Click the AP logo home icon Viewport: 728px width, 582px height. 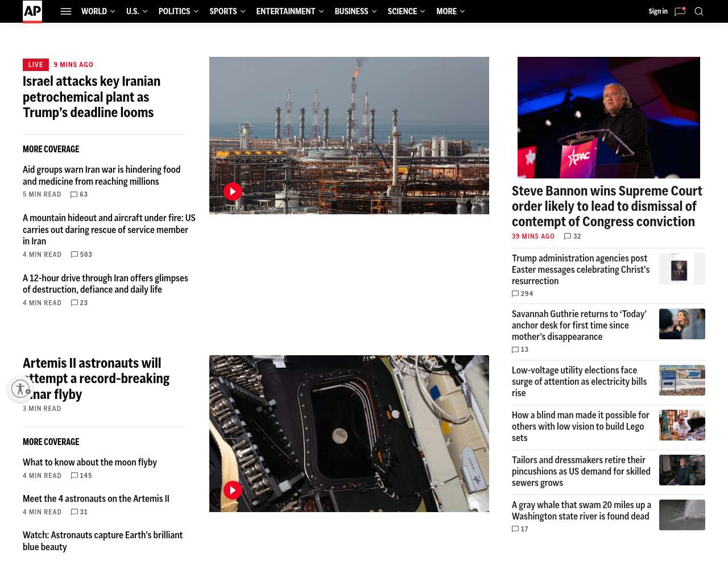[x=32, y=11]
